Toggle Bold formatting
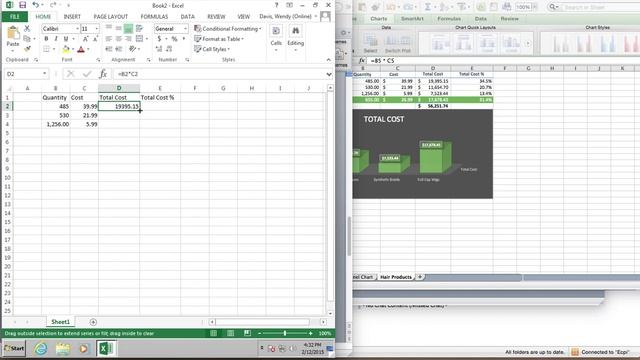 coord(46,39)
